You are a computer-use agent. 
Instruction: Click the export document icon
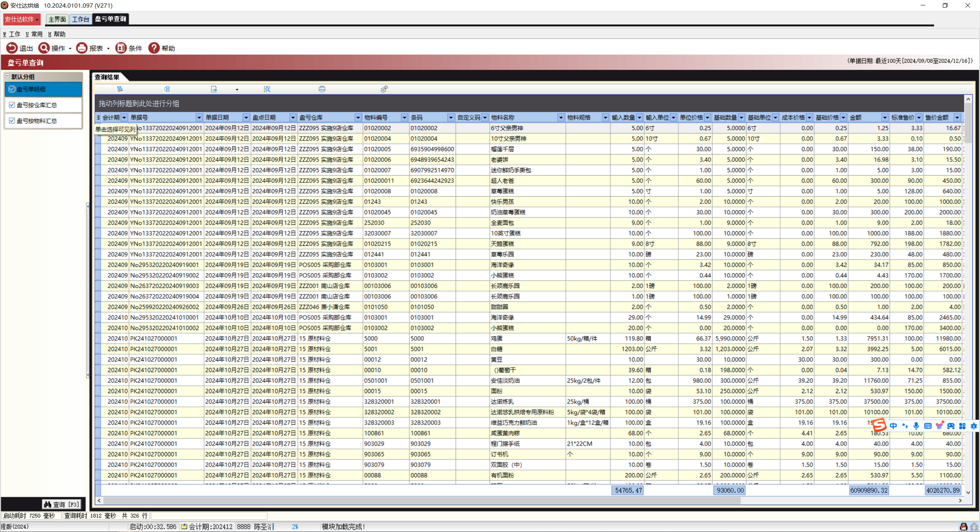coord(214,89)
